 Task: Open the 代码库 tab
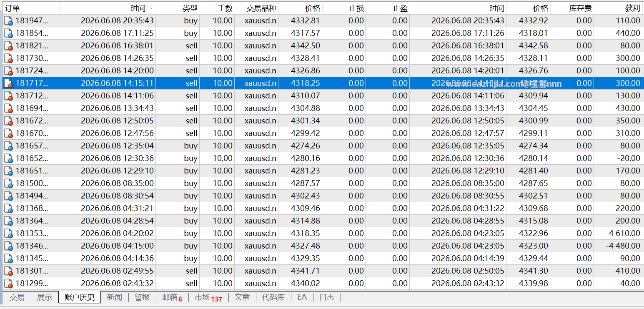(x=273, y=297)
